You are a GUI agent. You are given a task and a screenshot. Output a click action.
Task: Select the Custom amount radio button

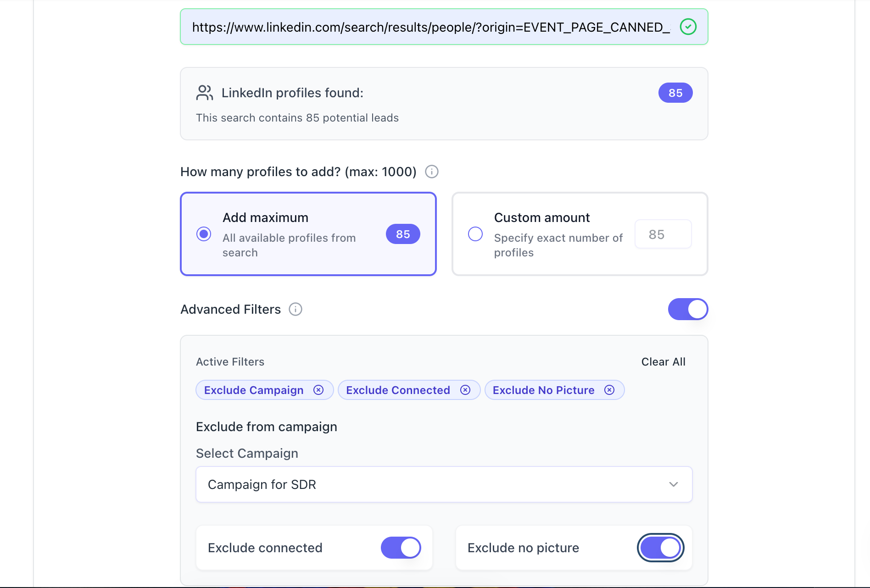point(475,234)
